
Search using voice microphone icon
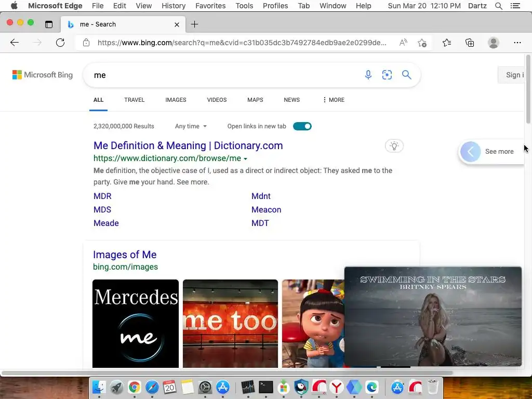(368, 75)
